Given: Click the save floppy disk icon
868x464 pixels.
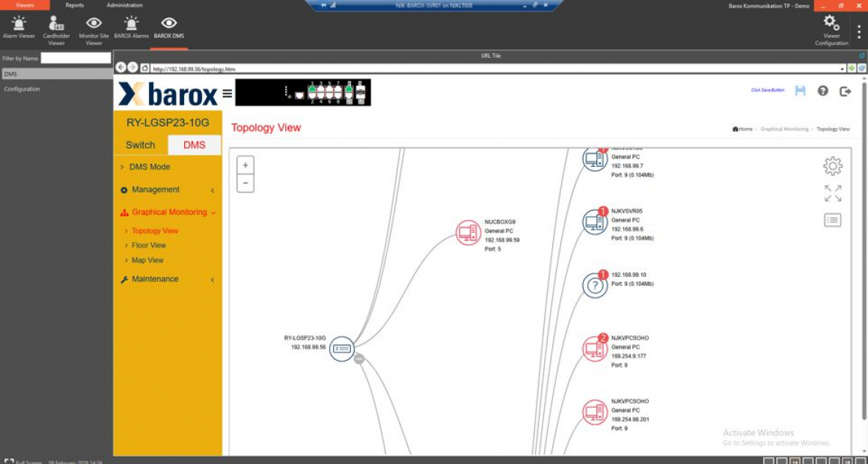Looking at the screenshot, I should [800, 91].
